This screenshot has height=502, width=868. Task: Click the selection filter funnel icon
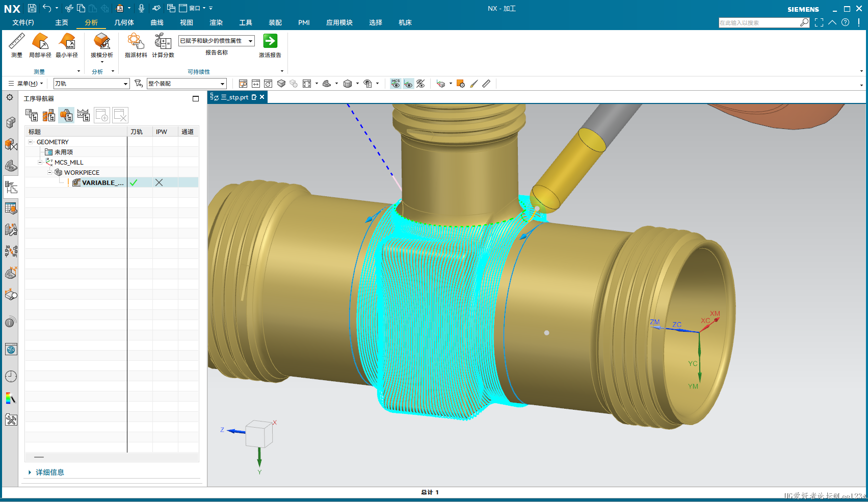(x=138, y=84)
